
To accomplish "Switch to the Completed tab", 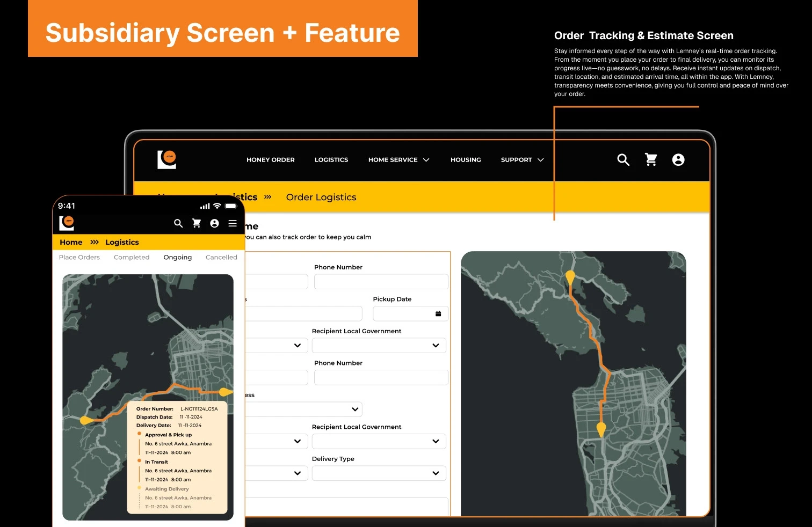I will [132, 258].
